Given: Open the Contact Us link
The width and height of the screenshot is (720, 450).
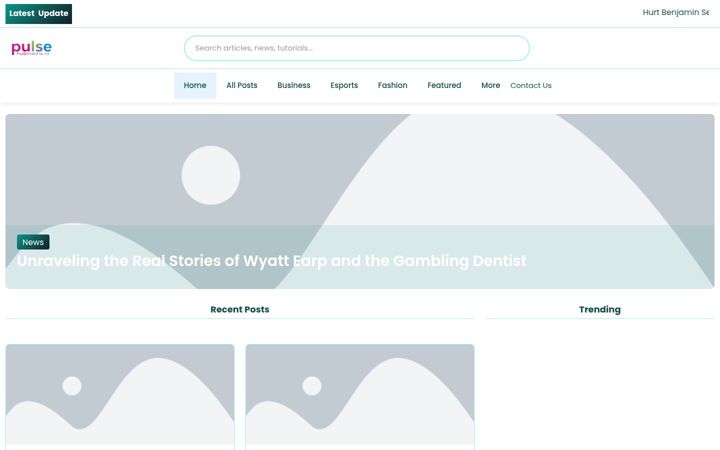Looking at the screenshot, I should point(531,85).
